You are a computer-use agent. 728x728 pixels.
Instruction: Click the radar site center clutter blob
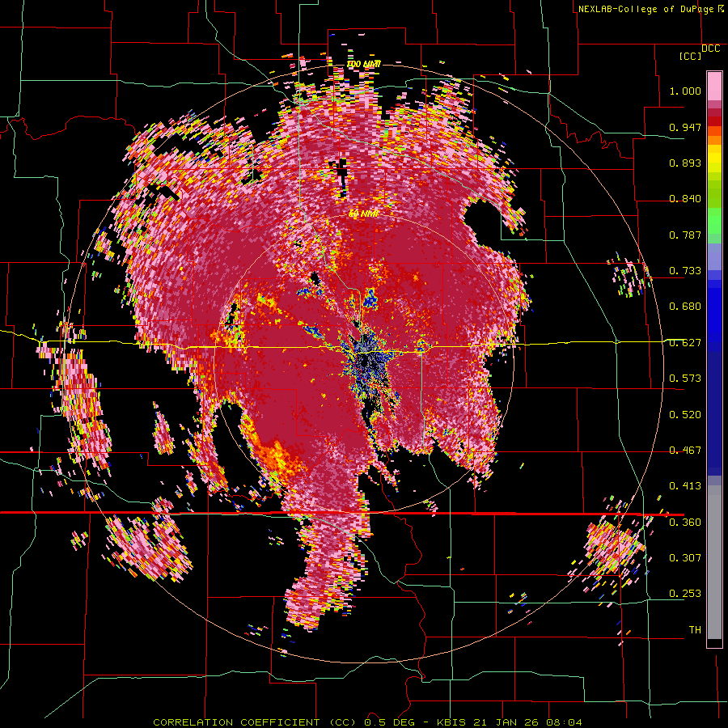[x=368, y=362]
